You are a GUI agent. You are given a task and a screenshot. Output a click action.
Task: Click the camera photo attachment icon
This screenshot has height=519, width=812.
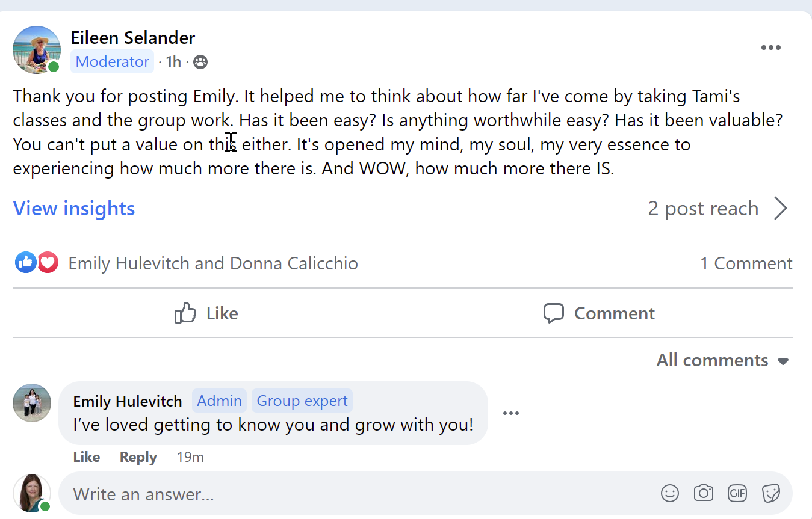point(703,494)
